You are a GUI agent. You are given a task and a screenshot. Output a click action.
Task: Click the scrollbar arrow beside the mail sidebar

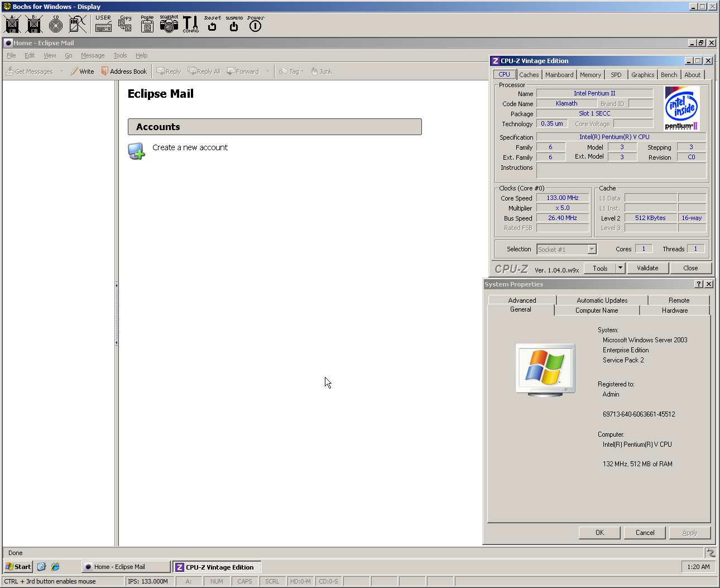tap(116, 285)
